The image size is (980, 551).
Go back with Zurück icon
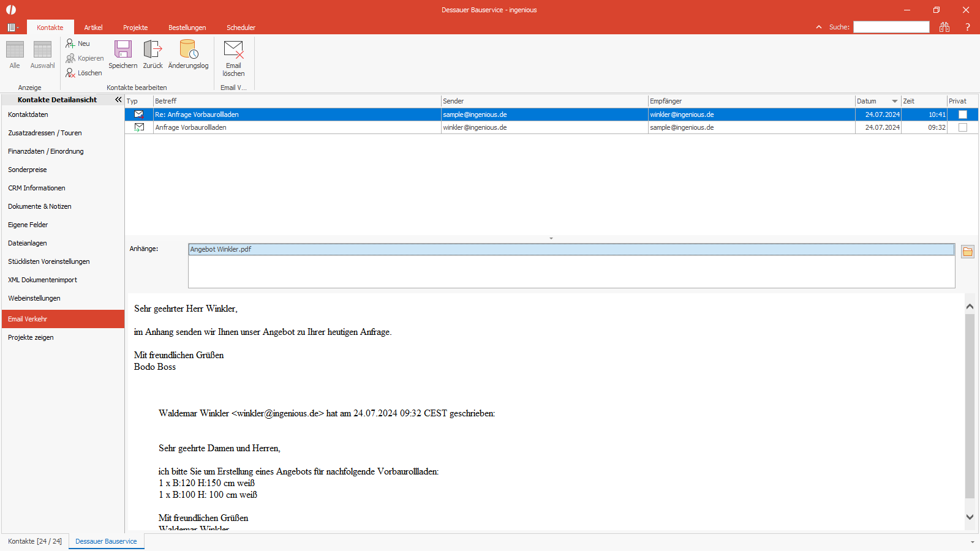[x=153, y=49]
